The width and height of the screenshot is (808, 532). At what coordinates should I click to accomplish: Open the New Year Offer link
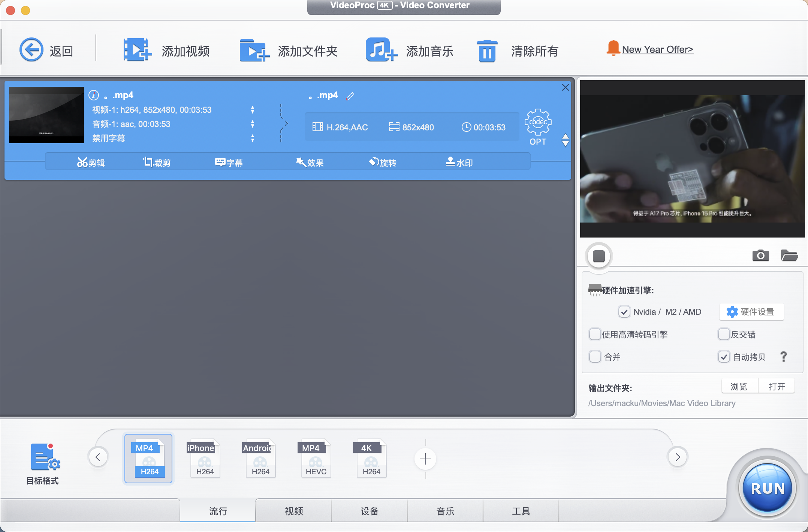point(658,49)
